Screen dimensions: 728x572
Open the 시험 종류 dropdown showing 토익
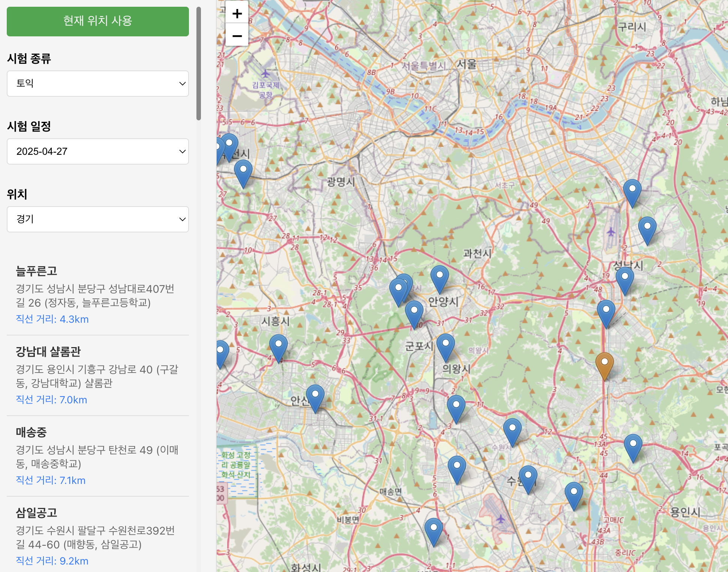[98, 84]
